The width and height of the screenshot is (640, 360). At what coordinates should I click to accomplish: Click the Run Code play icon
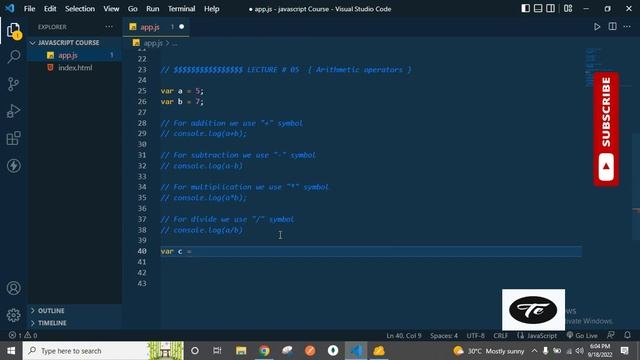(x=597, y=27)
